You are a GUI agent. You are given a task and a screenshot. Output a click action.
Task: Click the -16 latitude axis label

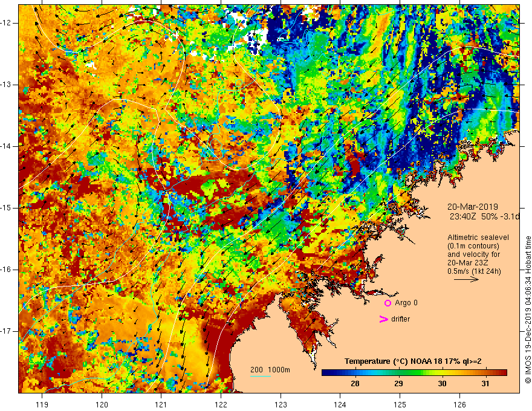point(6,270)
